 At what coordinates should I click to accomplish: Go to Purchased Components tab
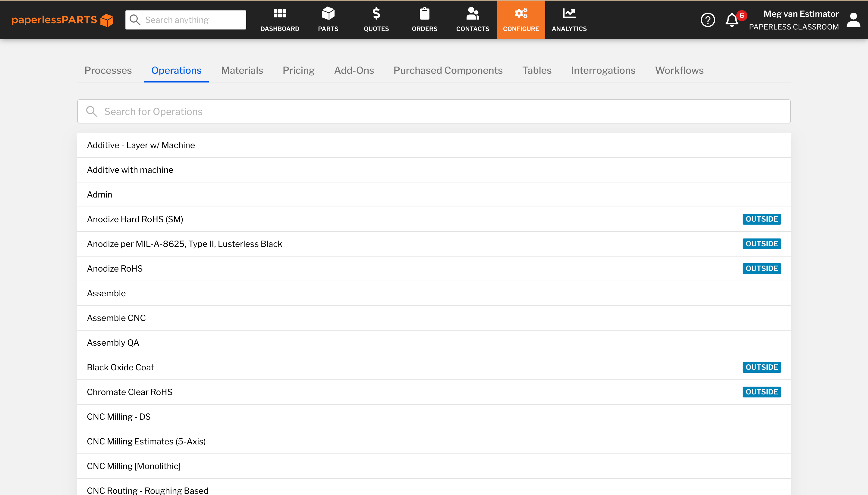pos(448,70)
